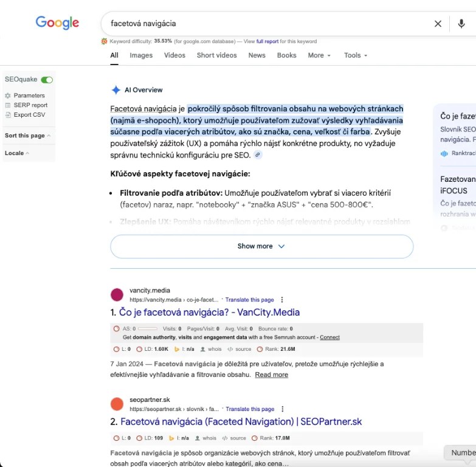
Task: Open three-dot menu for seopartner.sk result
Action: [x=283, y=409]
